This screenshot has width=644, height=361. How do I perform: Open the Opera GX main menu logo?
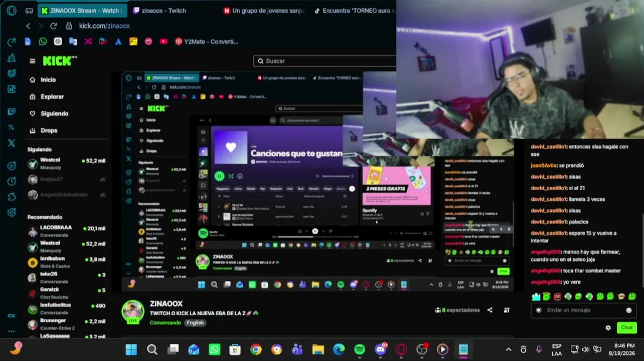(12, 10)
